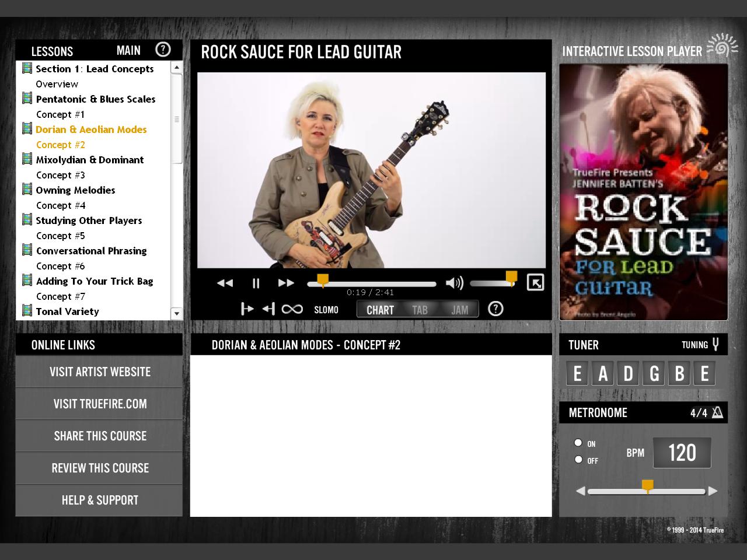Click the volume slider handle
Viewport: 747px width, 560px height.
coord(511,279)
